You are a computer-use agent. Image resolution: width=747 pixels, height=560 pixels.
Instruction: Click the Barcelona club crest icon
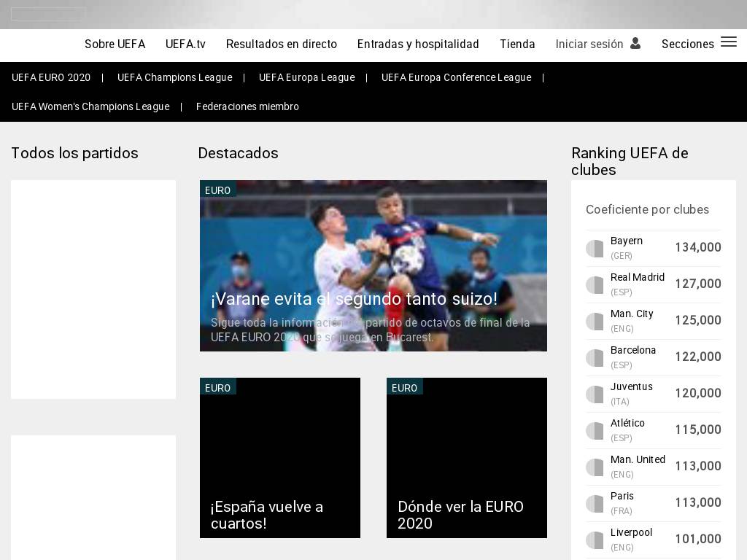(595, 358)
